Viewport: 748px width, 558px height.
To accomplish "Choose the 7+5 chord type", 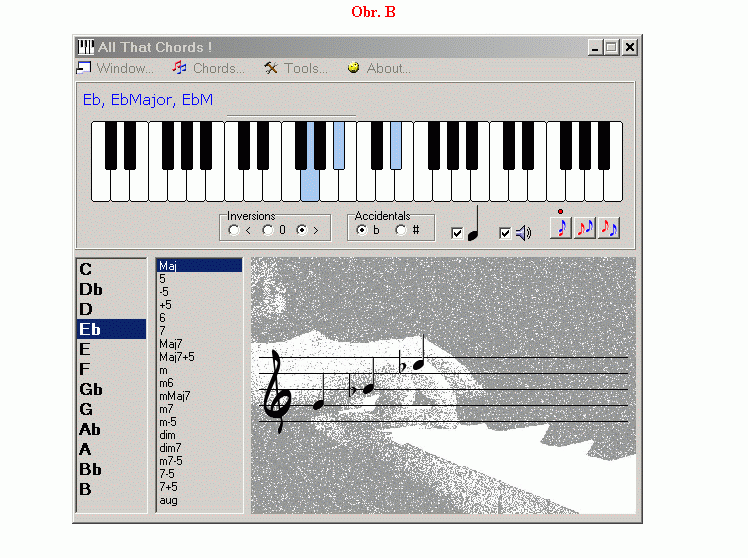I will tap(199, 487).
